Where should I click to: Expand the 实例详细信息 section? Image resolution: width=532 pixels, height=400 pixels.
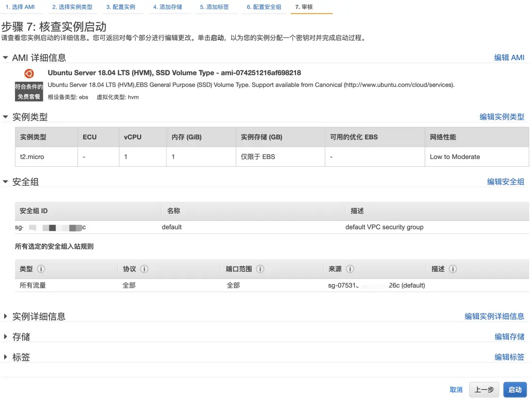pyautogui.click(x=5, y=316)
